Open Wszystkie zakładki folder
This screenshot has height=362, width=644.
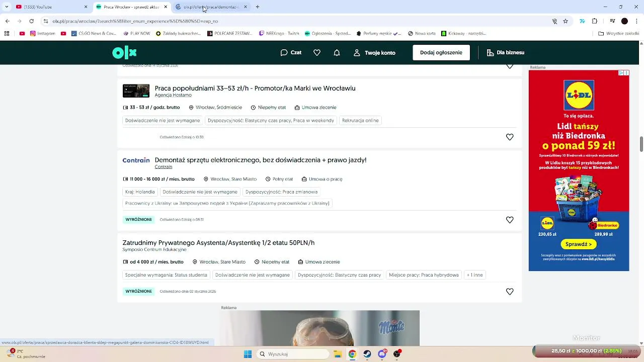click(618, 34)
